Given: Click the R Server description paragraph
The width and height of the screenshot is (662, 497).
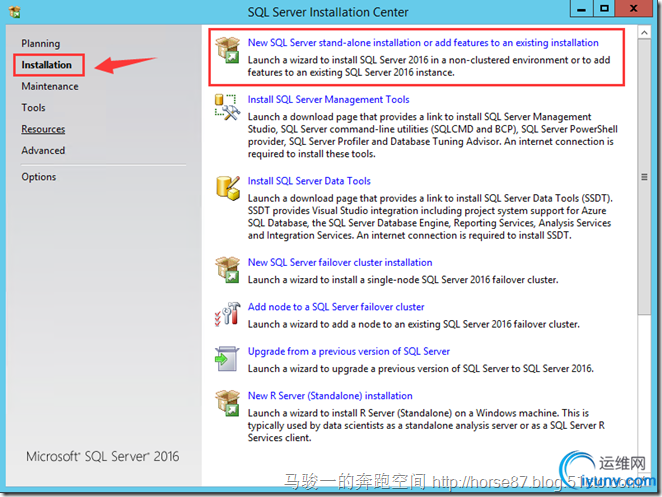Looking at the screenshot, I should (x=426, y=426).
